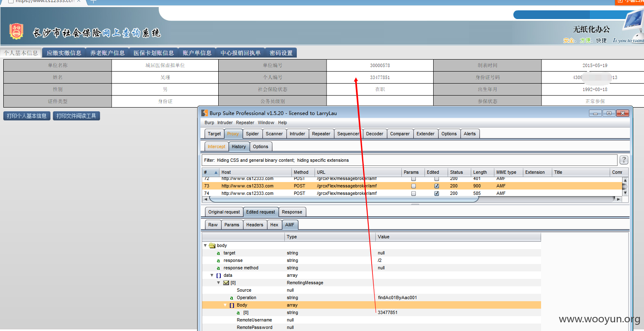Select the RemoteUsername row
644x331 pixels.
371,320
